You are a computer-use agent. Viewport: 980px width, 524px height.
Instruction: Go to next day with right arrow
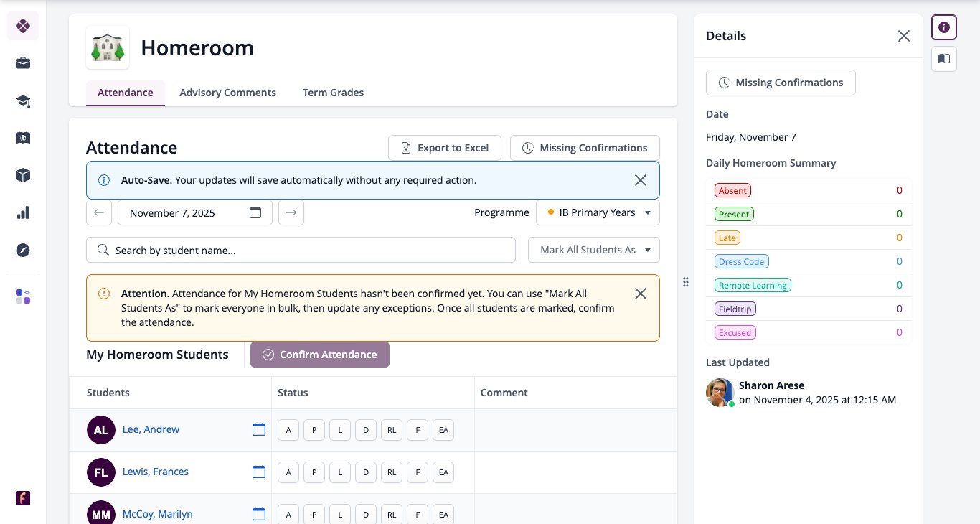click(x=291, y=212)
